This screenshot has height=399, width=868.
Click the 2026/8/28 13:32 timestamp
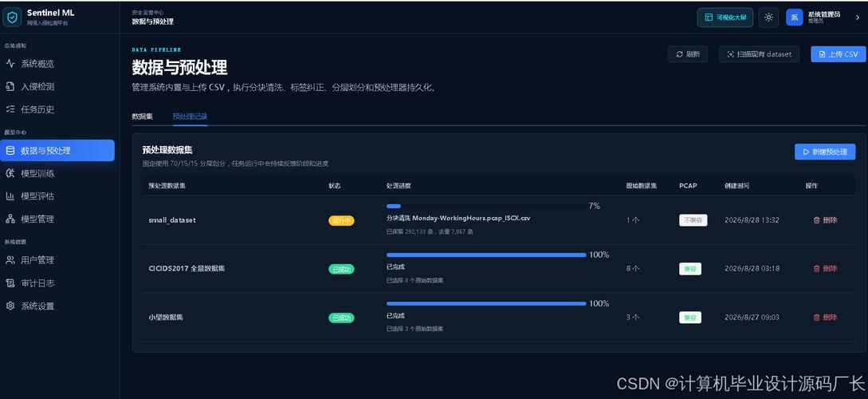tap(752, 220)
